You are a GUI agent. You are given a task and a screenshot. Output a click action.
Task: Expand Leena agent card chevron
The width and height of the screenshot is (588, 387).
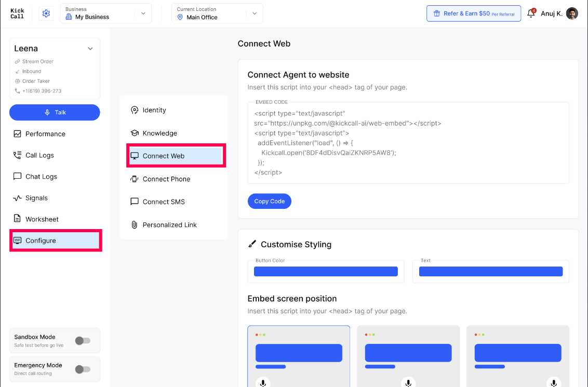[90, 49]
